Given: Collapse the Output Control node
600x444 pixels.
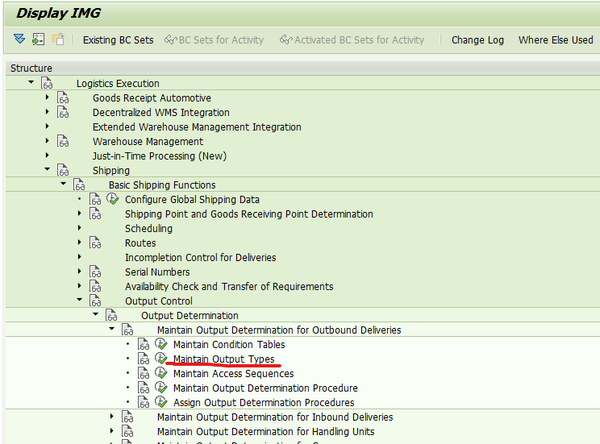Looking at the screenshot, I should coord(80,301).
